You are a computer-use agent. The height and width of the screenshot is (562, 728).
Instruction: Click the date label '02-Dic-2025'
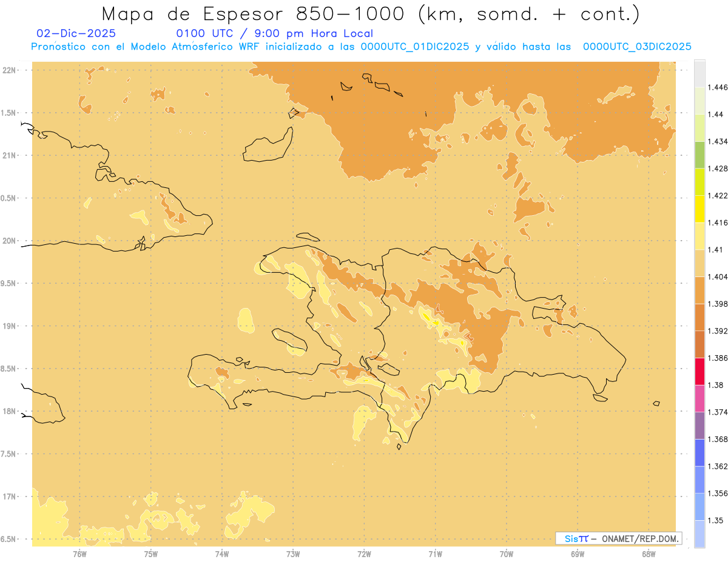point(76,33)
